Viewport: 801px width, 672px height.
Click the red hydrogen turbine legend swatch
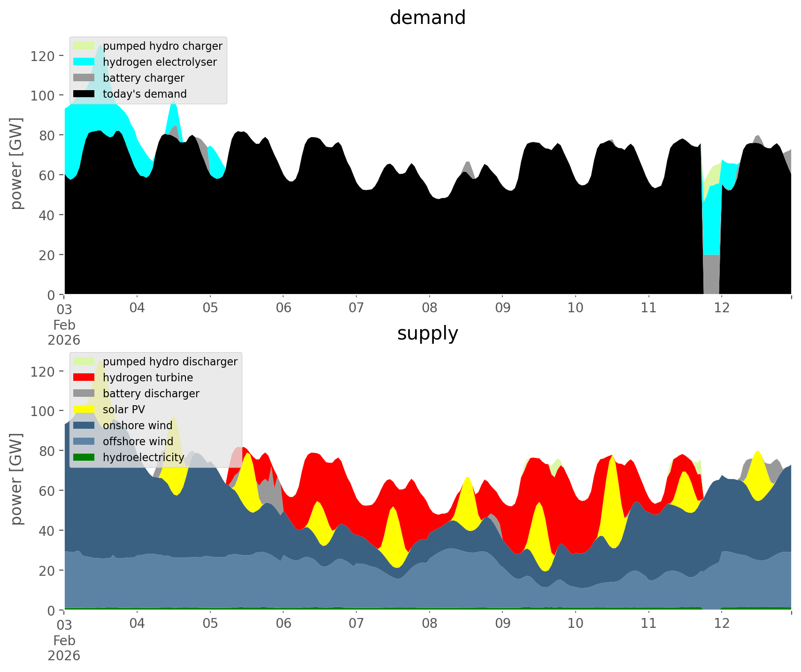tap(84, 378)
